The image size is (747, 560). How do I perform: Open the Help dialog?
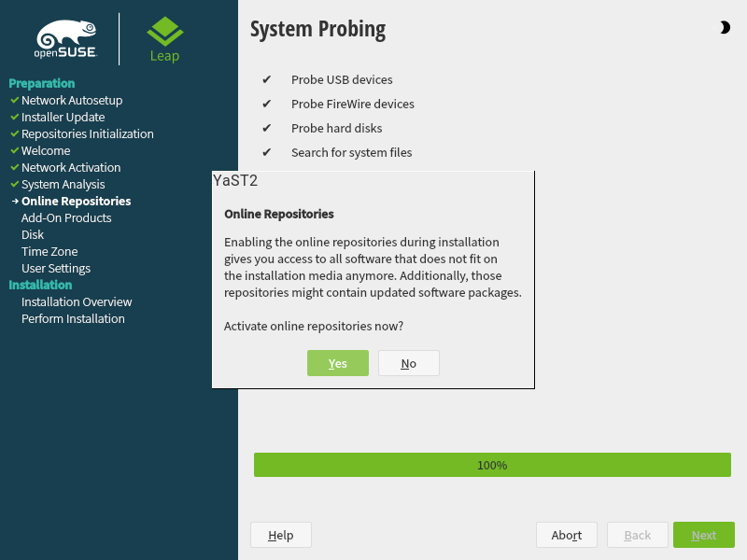[x=280, y=535]
